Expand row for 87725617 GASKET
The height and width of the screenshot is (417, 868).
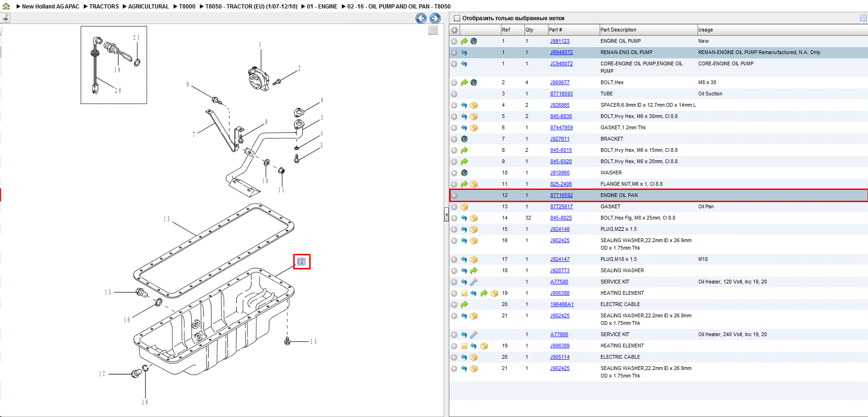point(454,207)
